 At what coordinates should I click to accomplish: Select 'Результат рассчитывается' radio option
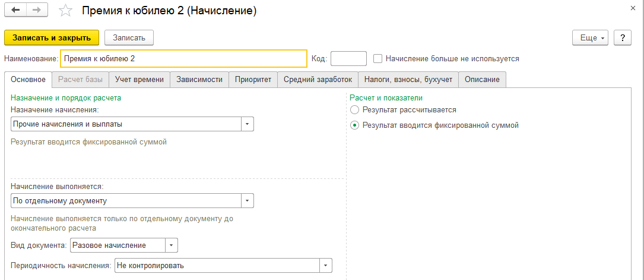coord(355,110)
